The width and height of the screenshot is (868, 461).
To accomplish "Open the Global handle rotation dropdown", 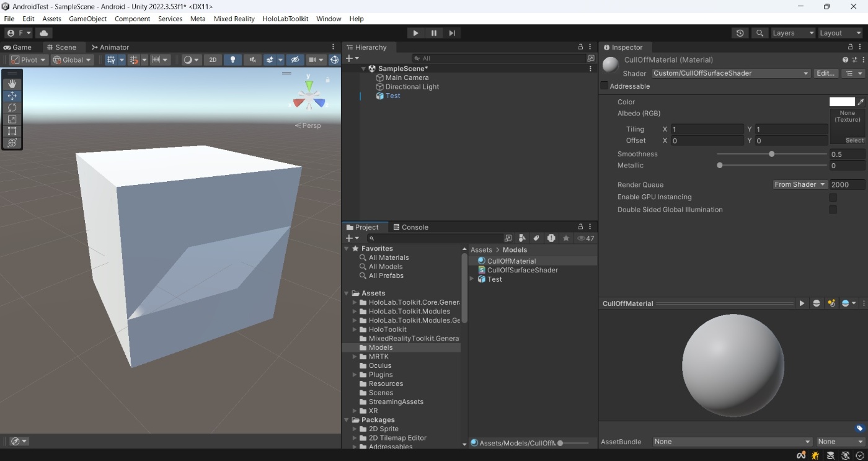I will 72,60.
